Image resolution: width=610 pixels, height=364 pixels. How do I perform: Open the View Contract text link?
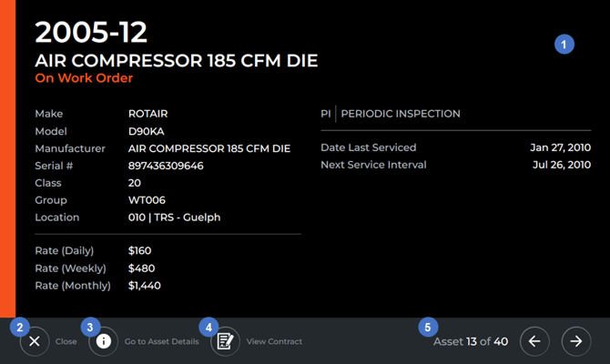[x=274, y=342]
